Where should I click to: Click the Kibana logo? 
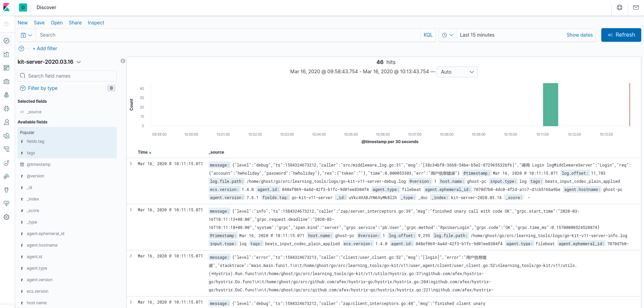tap(6, 7)
